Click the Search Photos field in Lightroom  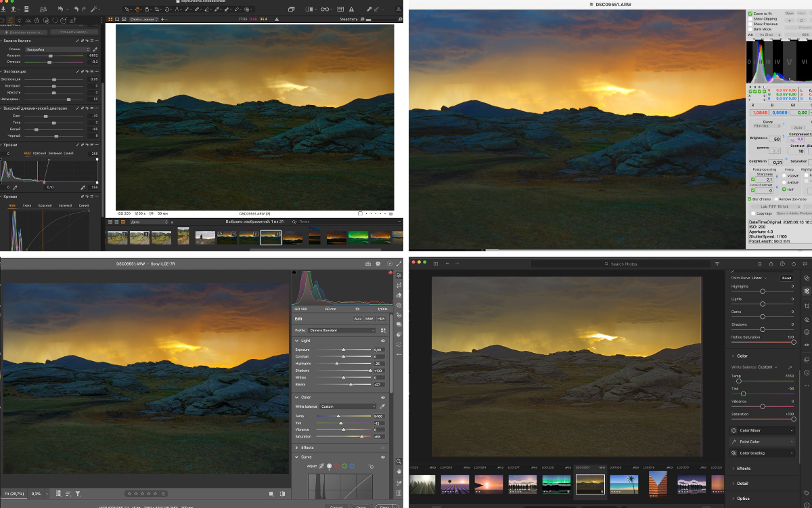coord(621,263)
